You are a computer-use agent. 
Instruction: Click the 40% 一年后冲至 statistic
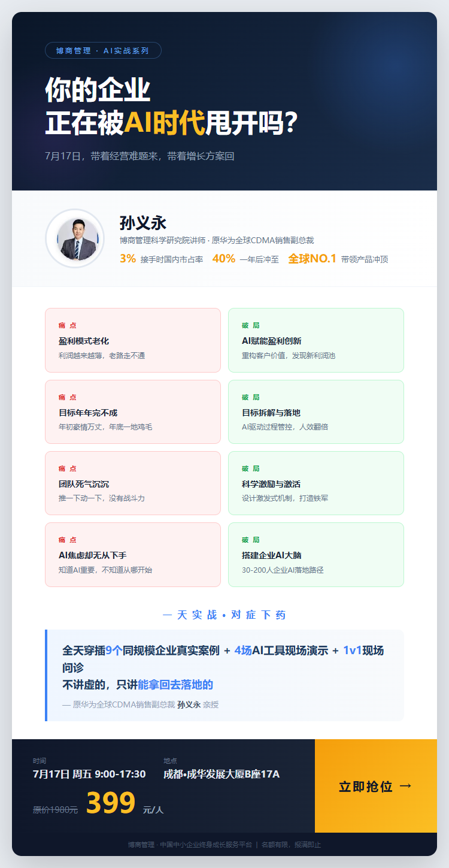click(x=245, y=259)
